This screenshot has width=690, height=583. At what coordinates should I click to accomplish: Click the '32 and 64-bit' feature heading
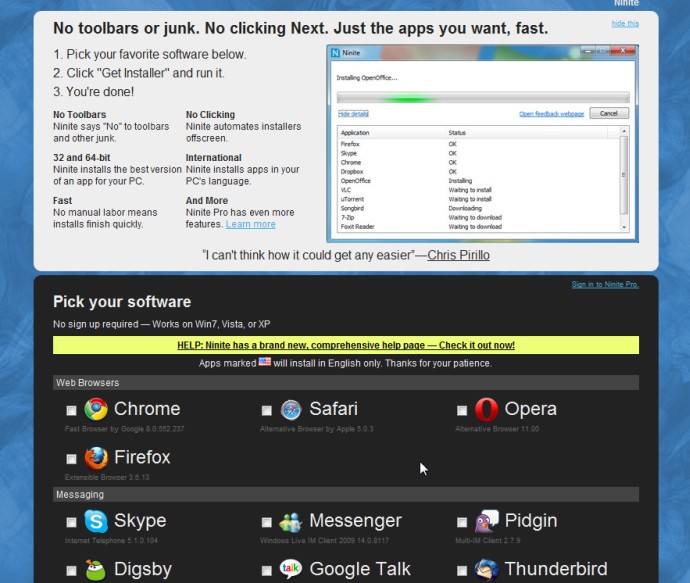[81, 158]
